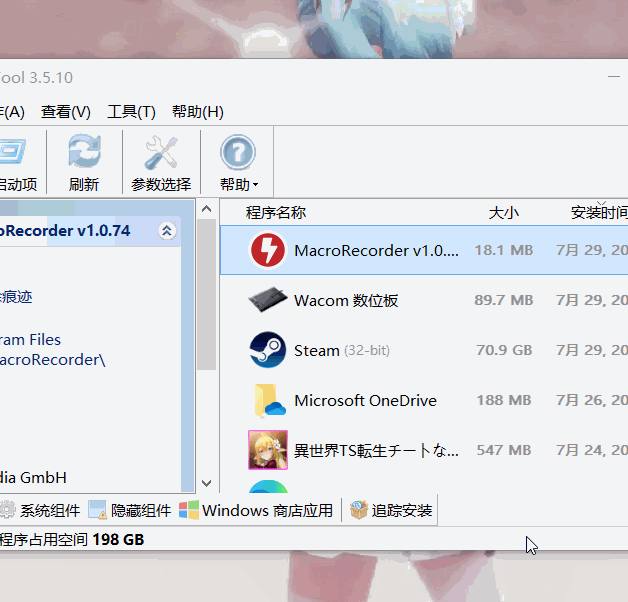Click the 70.9 GB size value
628x602 pixels.
coord(504,350)
